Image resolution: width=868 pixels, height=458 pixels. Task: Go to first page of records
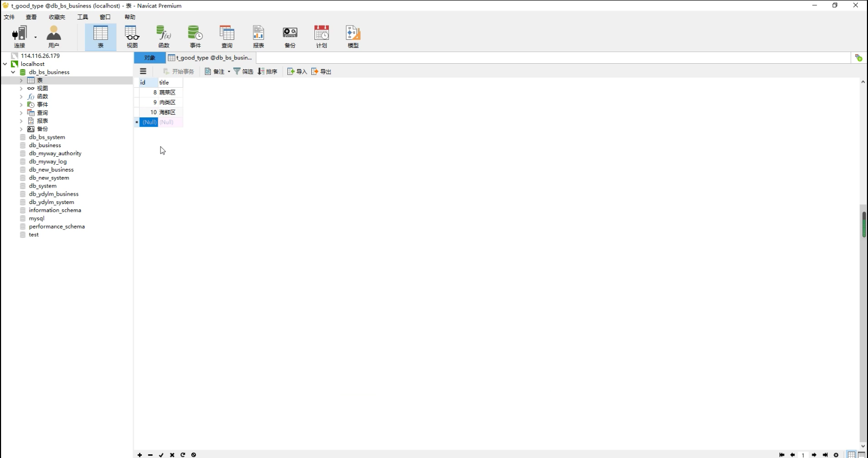pos(781,455)
